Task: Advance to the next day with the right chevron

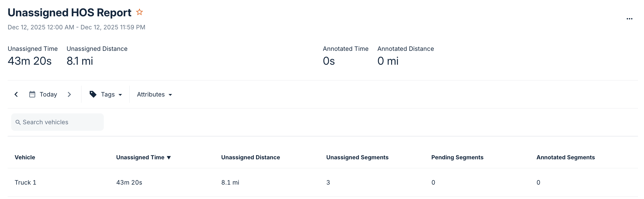Action: 69,94
